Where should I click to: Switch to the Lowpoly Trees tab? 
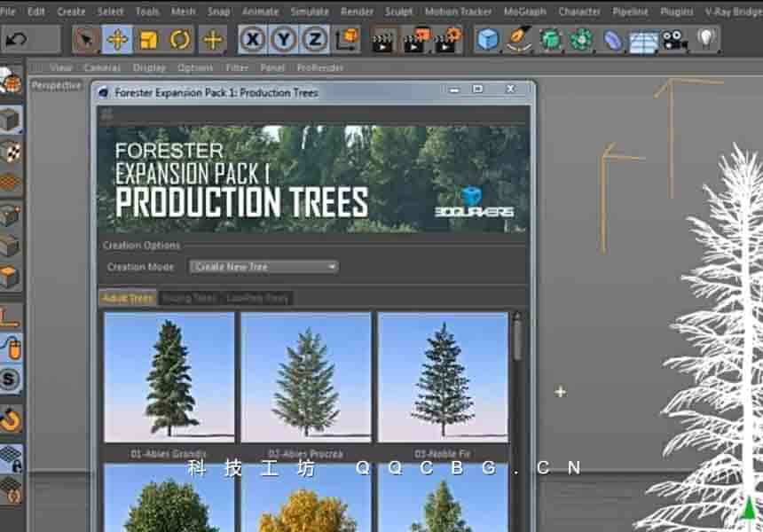pos(257,298)
